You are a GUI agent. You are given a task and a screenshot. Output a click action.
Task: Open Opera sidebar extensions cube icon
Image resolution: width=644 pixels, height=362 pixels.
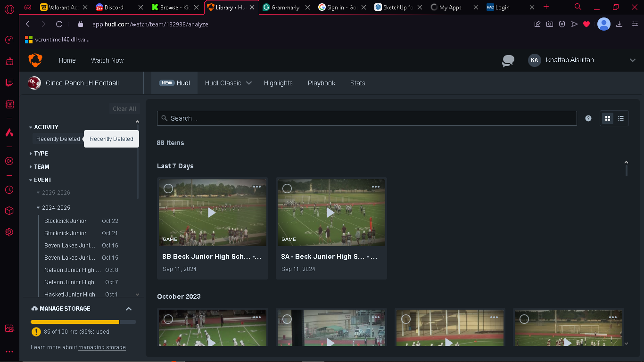click(9, 211)
